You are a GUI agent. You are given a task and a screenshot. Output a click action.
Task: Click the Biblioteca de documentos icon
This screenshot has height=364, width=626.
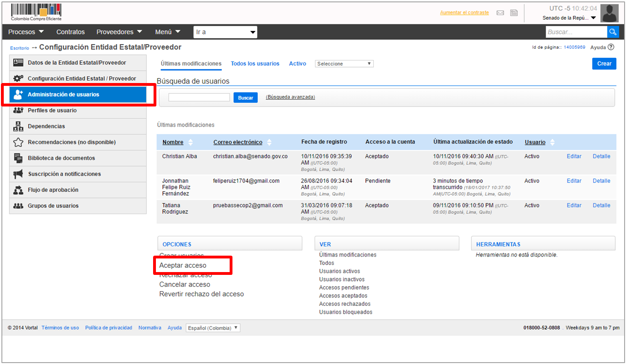point(18,158)
